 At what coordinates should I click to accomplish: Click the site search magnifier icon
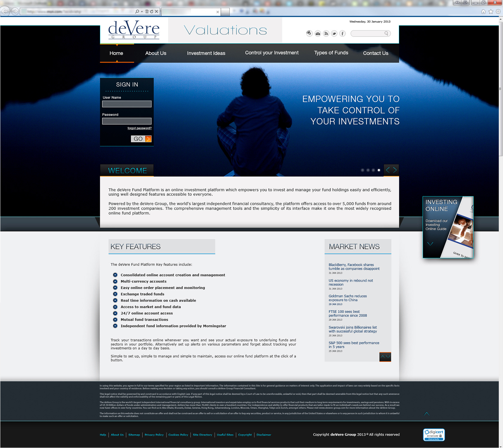click(x=386, y=33)
